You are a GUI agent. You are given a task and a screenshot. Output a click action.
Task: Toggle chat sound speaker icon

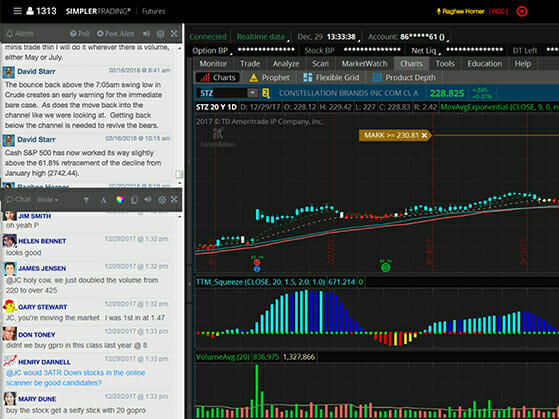pos(148,199)
